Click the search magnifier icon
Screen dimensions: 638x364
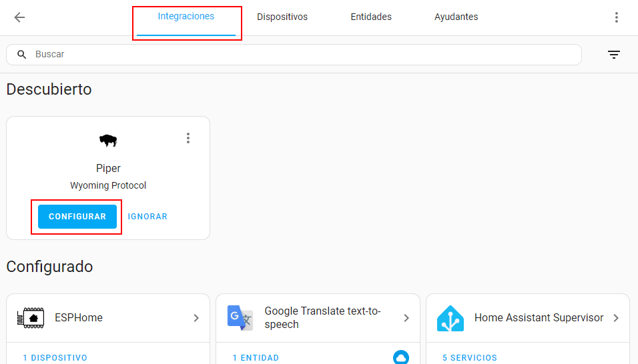pyautogui.click(x=22, y=55)
